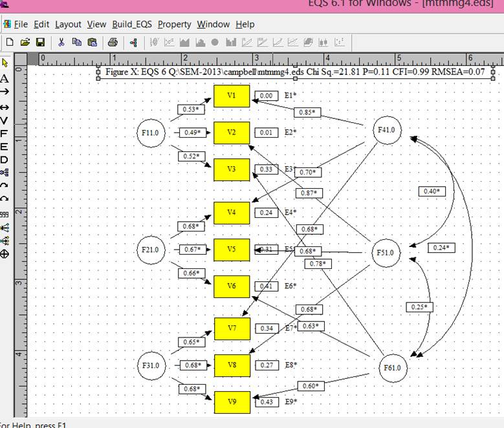Click the crosshair circle tool

(4, 254)
